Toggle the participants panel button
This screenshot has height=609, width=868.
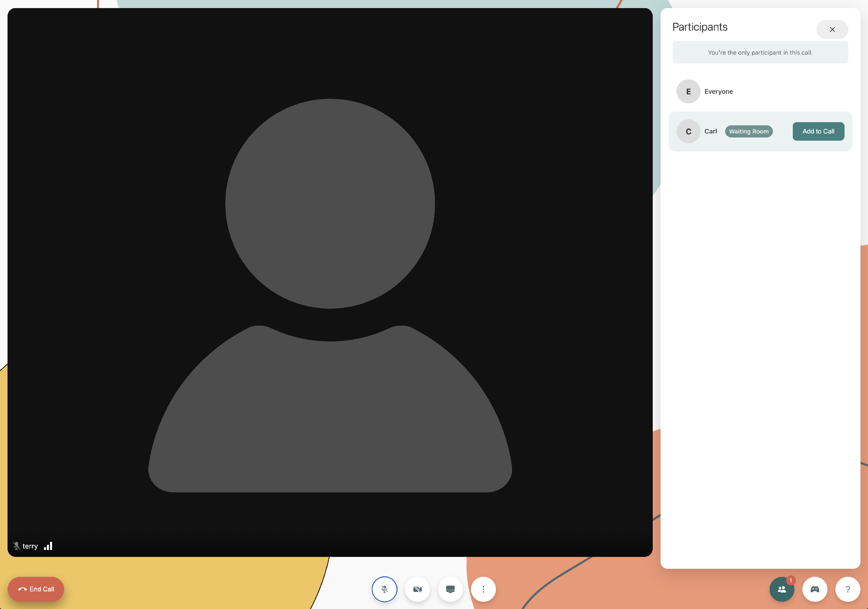(x=782, y=589)
